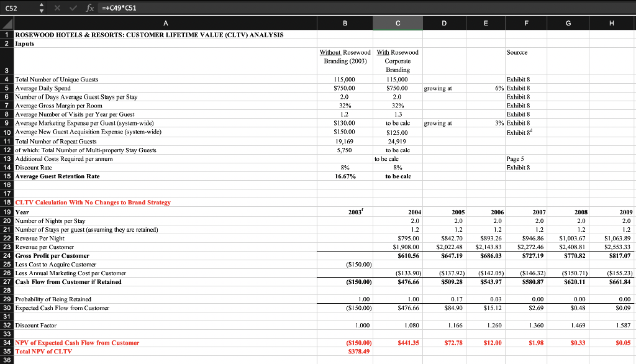Click 'Average Daily Spend' label

(x=43, y=88)
